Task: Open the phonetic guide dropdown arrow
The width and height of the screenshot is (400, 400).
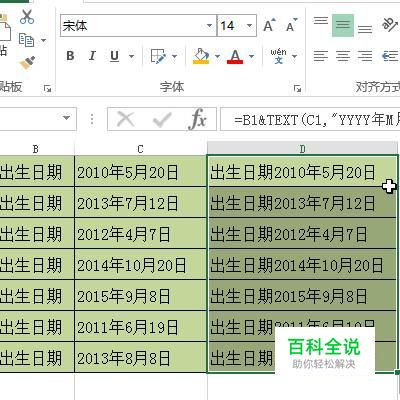Action: (294, 56)
